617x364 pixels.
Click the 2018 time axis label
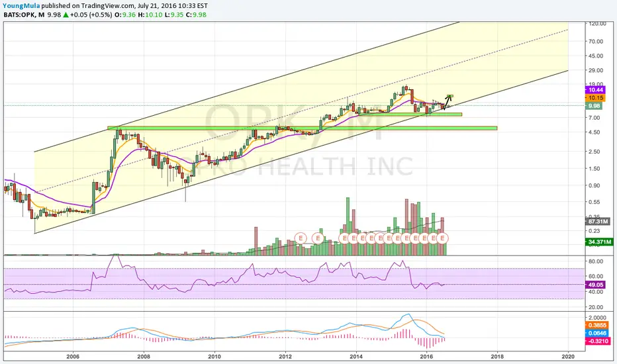[x=497, y=357]
